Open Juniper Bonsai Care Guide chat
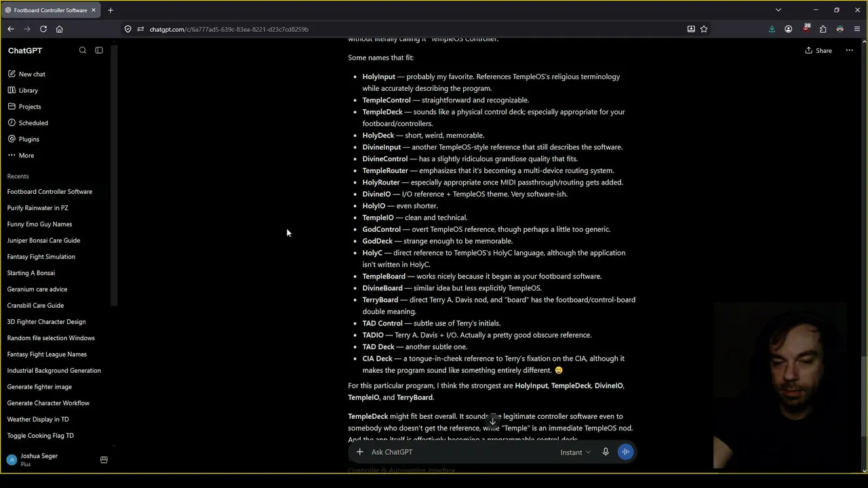 click(44, 241)
